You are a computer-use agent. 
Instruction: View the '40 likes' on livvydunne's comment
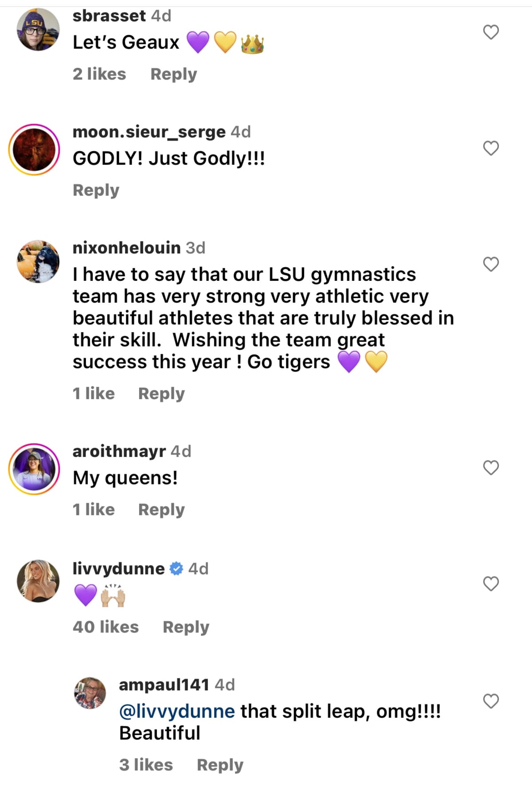click(x=106, y=627)
